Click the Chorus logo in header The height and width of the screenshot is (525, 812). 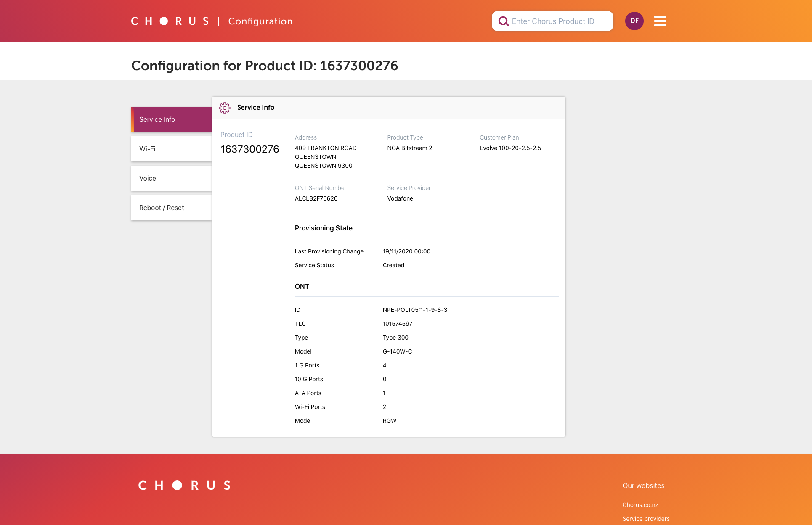170,21
